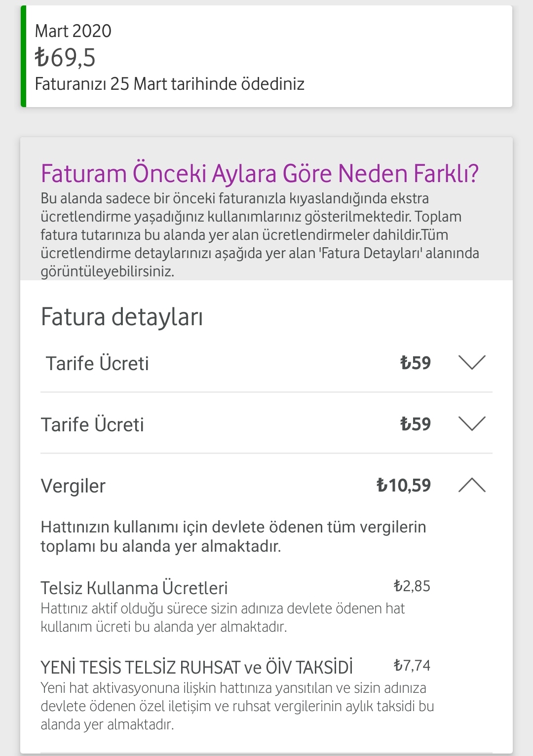Select YENİ TESİS TELSİZ RUHSAT ve ÖİV TAKSİDİ
The width and height of the screenshot is (533, 756).
coord(196,667)
